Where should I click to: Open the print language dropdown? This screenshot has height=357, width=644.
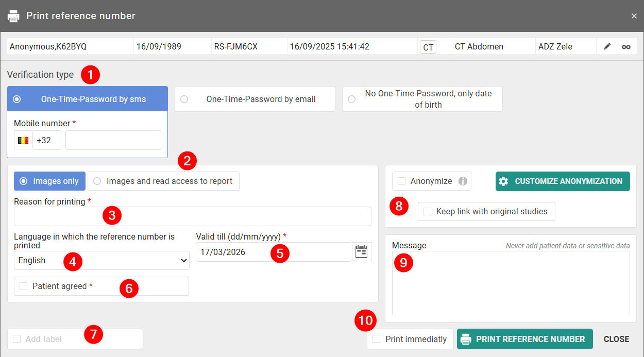point(101,261)
